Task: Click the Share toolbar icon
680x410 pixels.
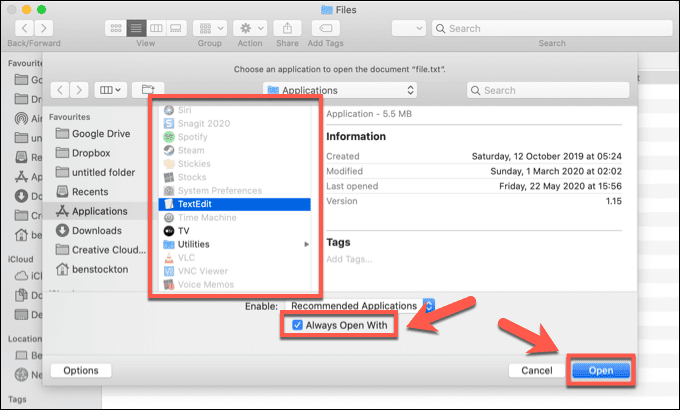Action: pyautogui.click(x=287, y=28)
